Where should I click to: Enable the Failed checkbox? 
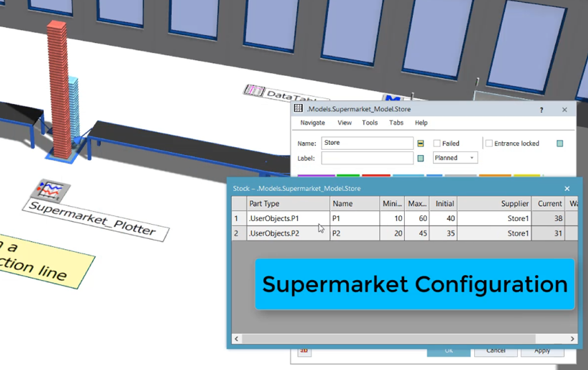pos(437,143)
